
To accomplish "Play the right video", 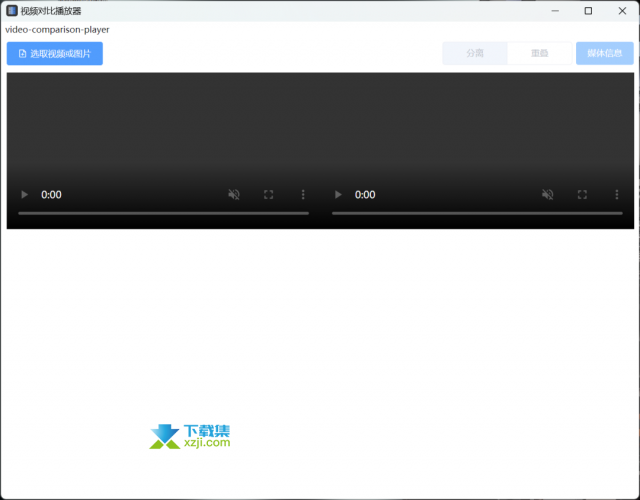I will tap(338, 195).
